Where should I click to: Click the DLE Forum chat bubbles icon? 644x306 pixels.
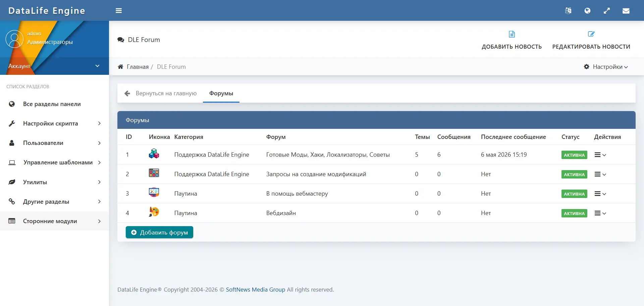pyautogui.click(x=121, y=40)
